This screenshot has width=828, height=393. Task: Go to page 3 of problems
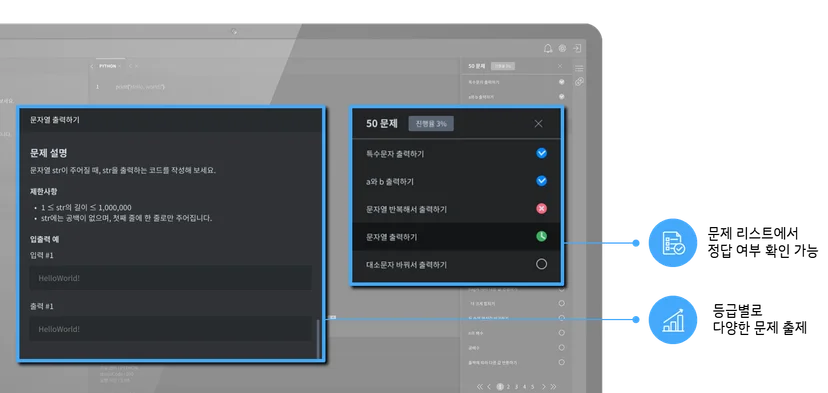516,387
